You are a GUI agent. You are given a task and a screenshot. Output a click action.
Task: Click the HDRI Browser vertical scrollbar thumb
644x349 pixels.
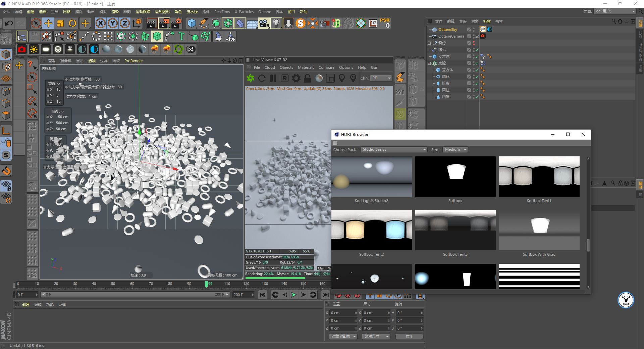pyautogui.click(x=588, y=245)
